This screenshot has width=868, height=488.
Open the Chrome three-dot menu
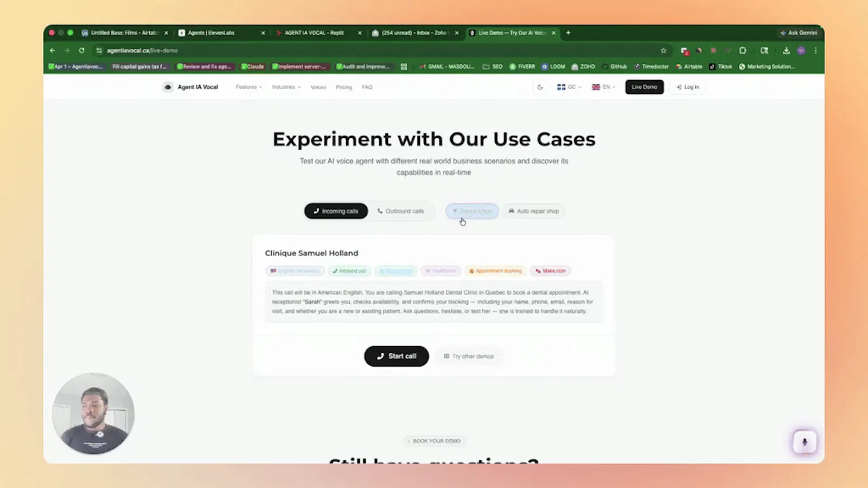pos(815,50)
